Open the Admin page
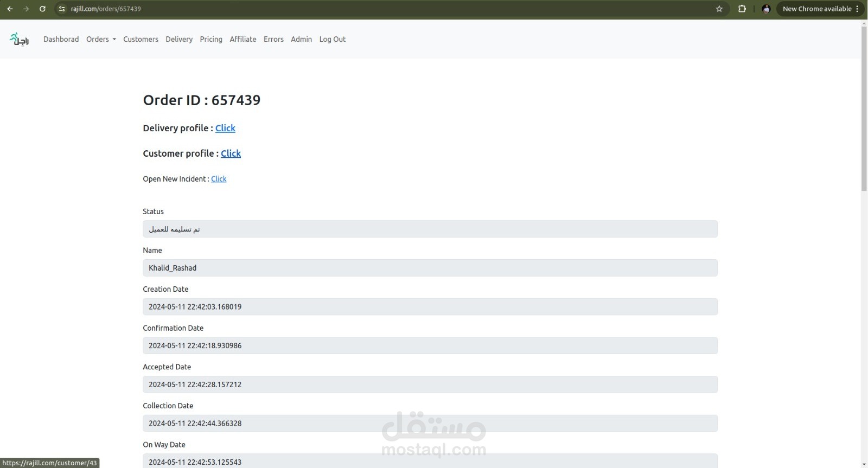This screenshot has height=468, width=868. (x=301, y=39)
